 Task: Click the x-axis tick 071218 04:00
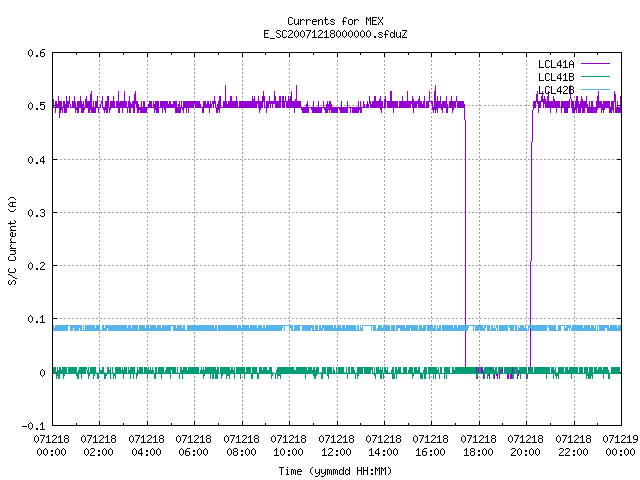(146, 445)
